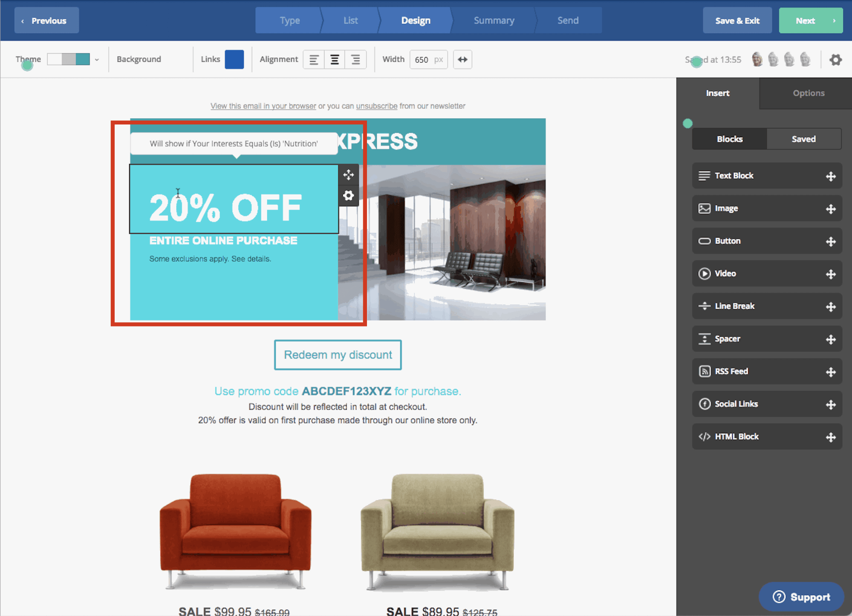
Task: Open editor settings gear in toolbar
Action: (x=835, y=60)
